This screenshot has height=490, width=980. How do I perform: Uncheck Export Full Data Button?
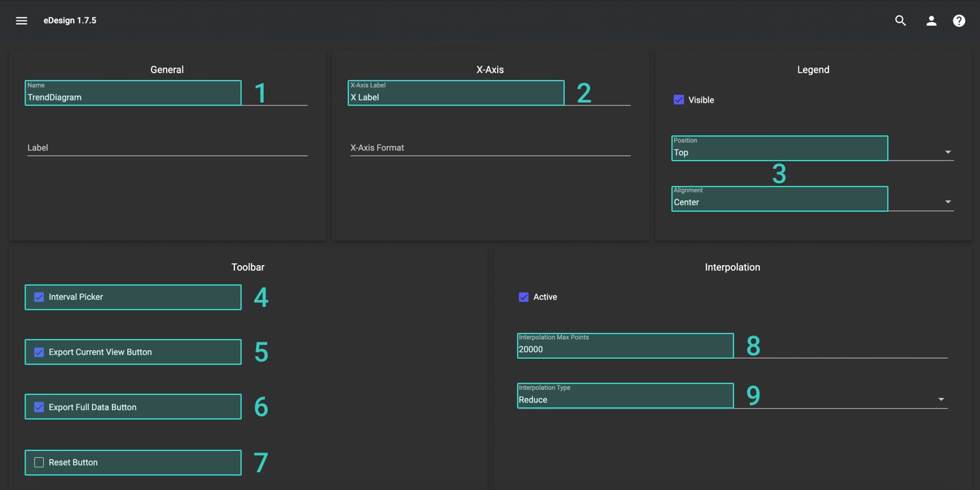click(x=39, y=407)
